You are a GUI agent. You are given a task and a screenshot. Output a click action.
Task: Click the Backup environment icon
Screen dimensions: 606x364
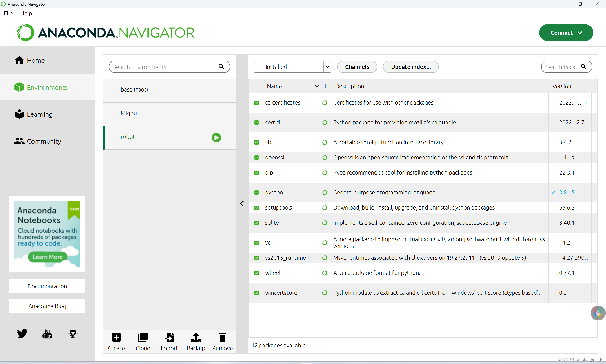[x=196, y=337]
